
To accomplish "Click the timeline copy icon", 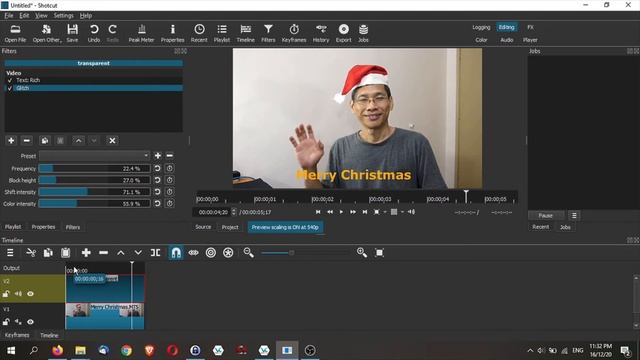I will click(x=48, y=253).
